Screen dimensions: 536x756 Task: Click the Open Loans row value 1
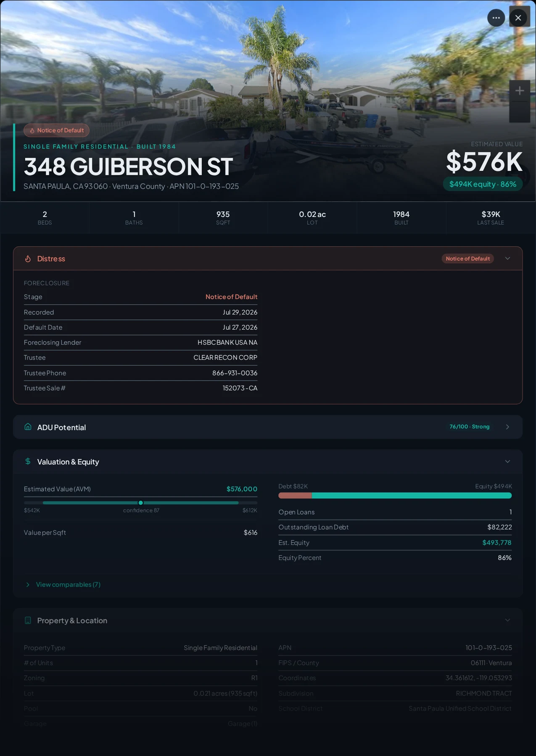pyautogui.click(x=510, y=512)
